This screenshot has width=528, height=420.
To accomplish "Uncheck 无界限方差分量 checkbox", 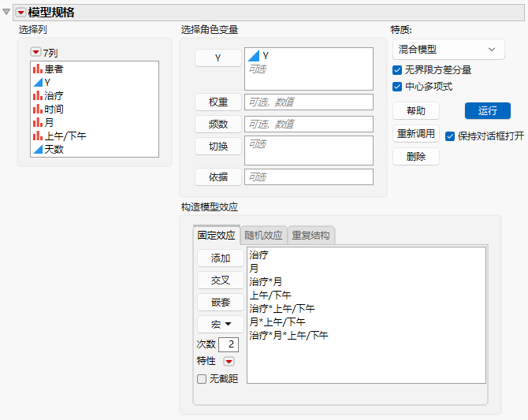I will 397,70.
